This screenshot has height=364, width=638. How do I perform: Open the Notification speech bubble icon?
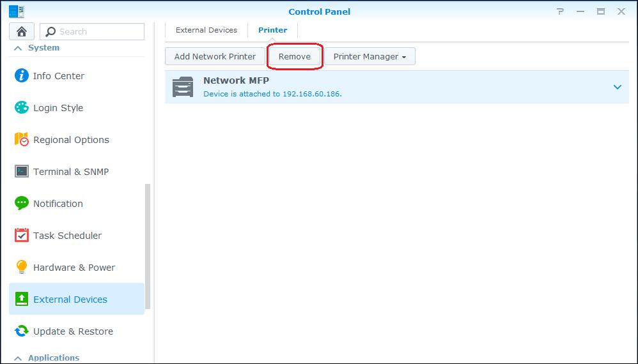[22, 203]
